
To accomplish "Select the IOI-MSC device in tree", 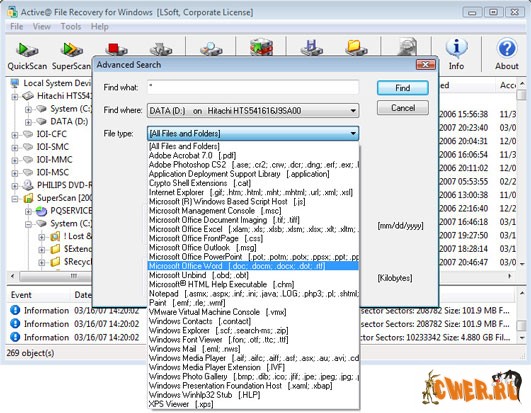I will [x=52, y=172].
